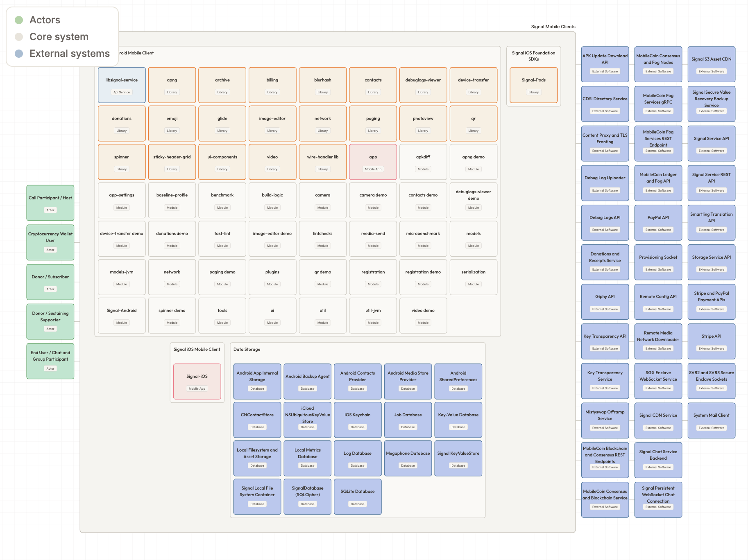Image resolution: width=748 pixels, height=560 pixels.
Task: Click the CDSI Directory Service node
Action: tap(605, 104)
